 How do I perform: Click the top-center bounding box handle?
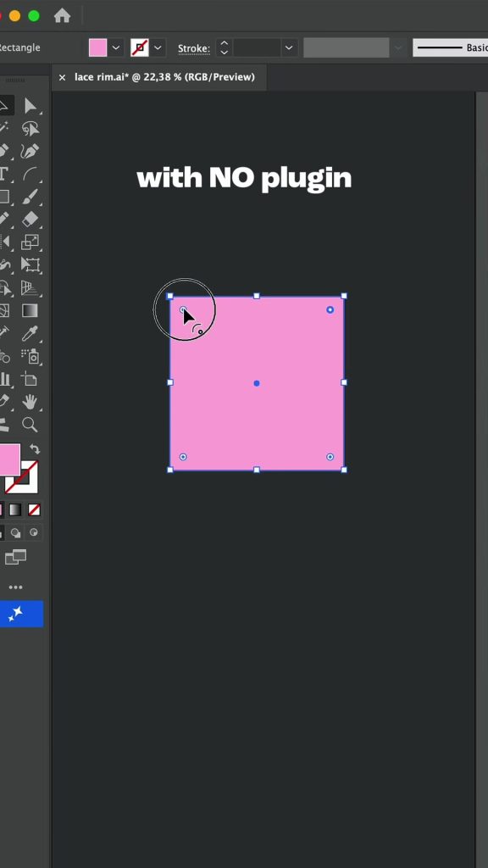tap(257, 296)
